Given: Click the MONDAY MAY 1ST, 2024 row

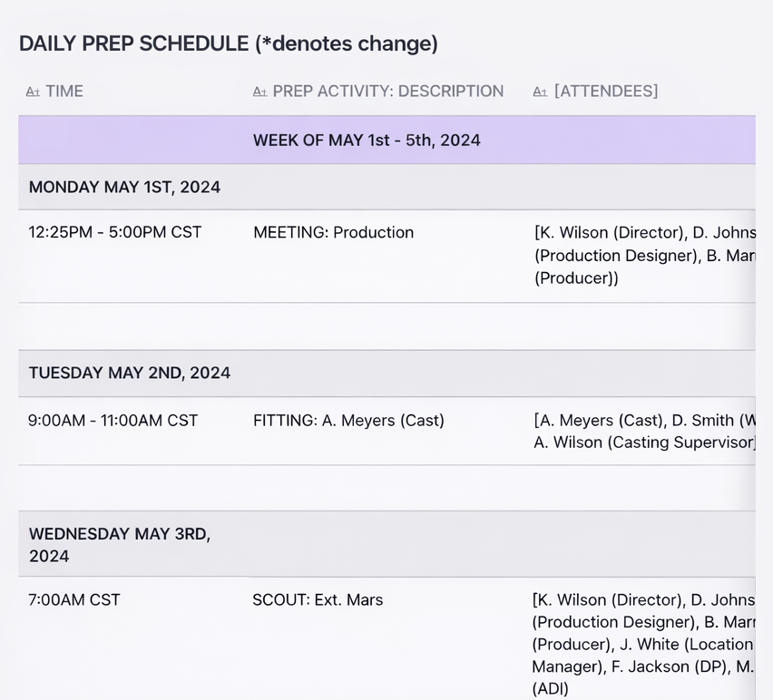Looking at the screenshot, I should pos(124,188).
